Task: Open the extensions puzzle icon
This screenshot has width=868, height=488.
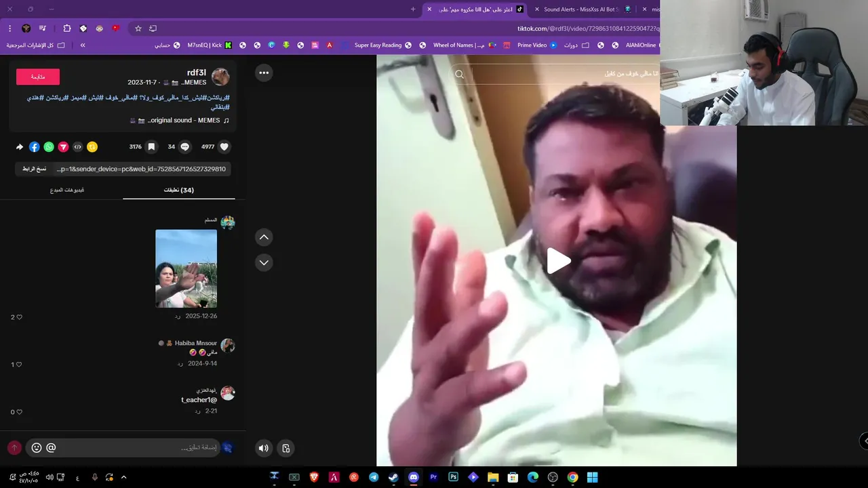Action: pos(66,28)
